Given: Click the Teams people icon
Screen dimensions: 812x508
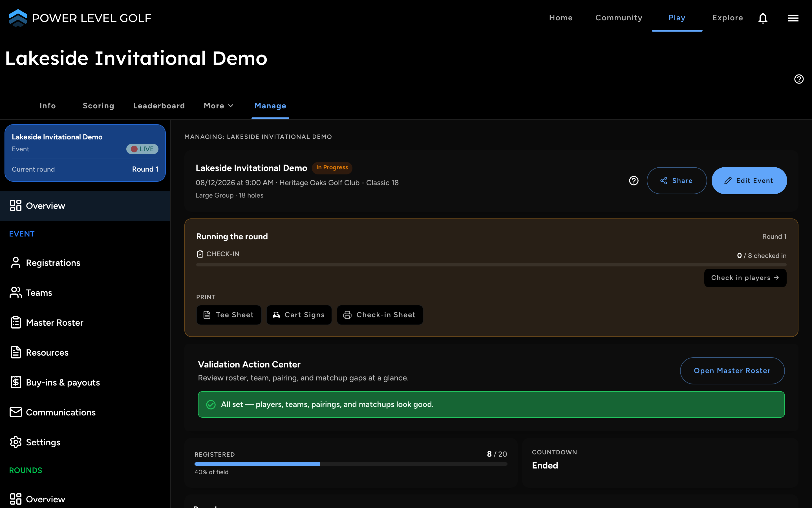Looking at the screenshot, I should point(16,293).
